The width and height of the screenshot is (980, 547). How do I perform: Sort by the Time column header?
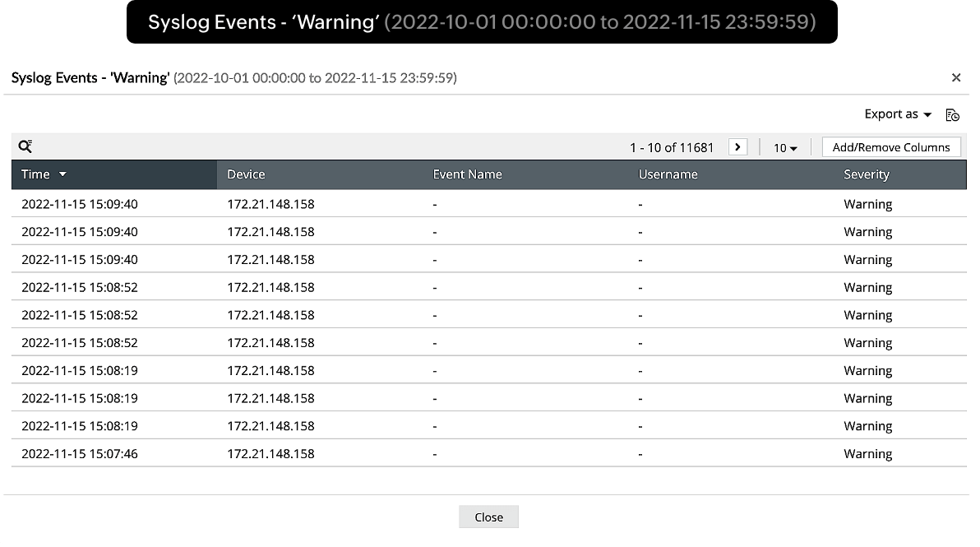click(35, 174)
